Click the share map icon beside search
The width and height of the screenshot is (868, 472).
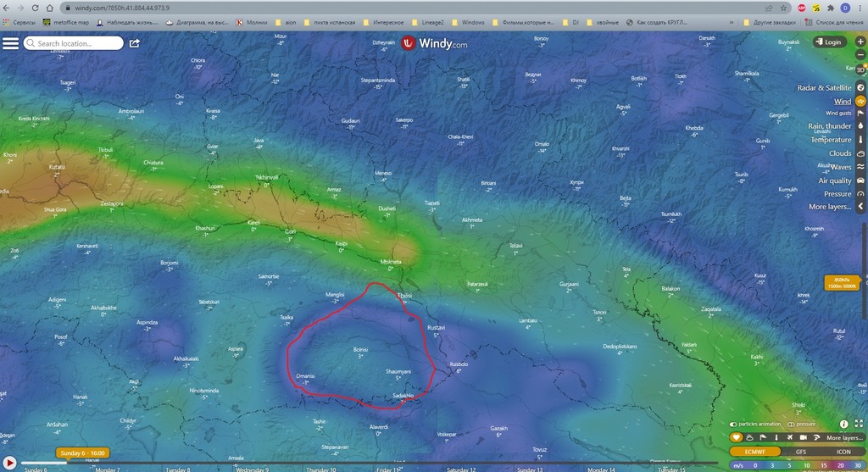coord(135,43)
